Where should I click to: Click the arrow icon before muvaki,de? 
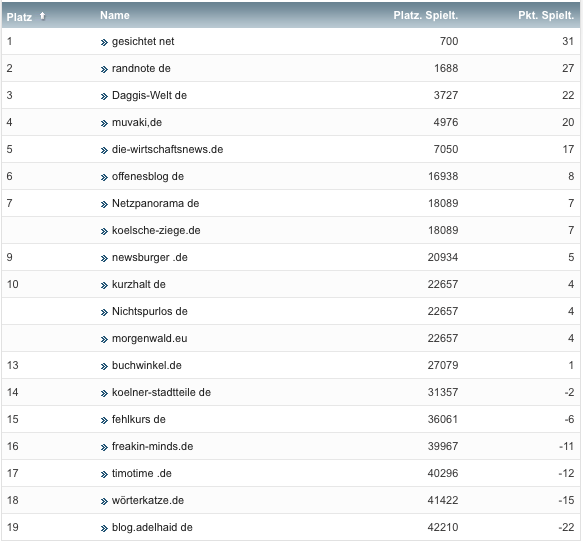[104, 123]
